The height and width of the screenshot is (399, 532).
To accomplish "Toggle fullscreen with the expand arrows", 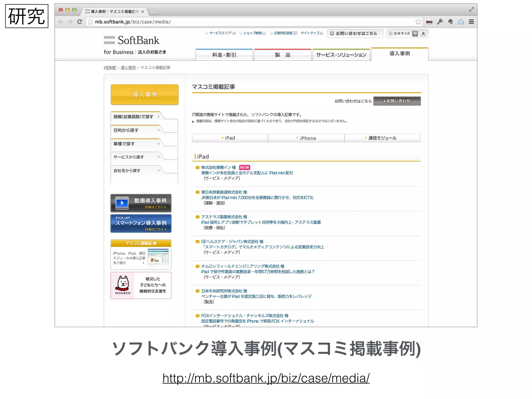I will (471, 10).
